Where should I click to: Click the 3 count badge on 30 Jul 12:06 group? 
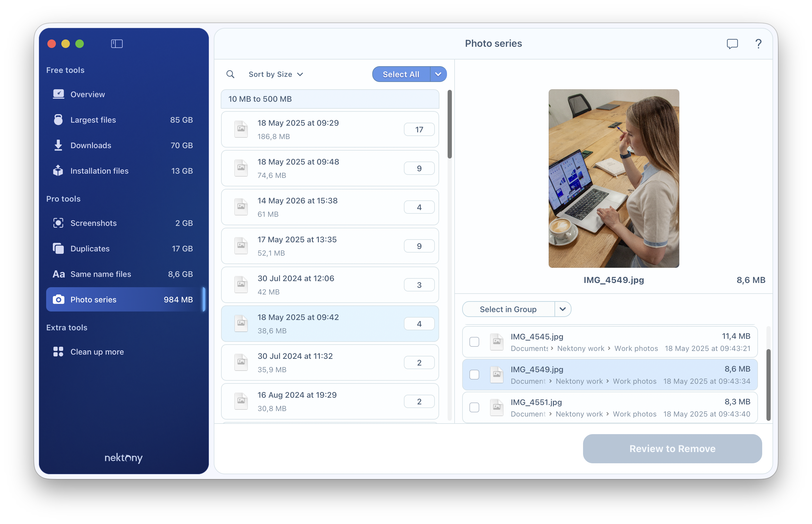(419, 285)
